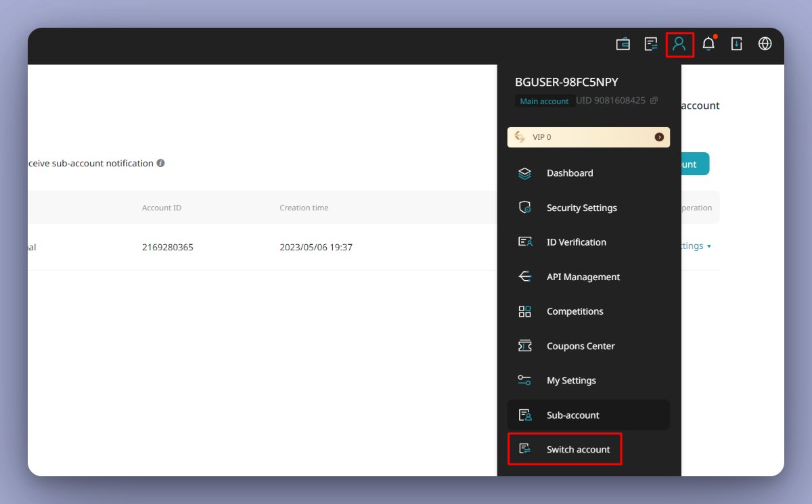The height and width of the screenshot is (504, 812).
Task: Open Security Settings from the menu
Action: [x=581, y=208]
